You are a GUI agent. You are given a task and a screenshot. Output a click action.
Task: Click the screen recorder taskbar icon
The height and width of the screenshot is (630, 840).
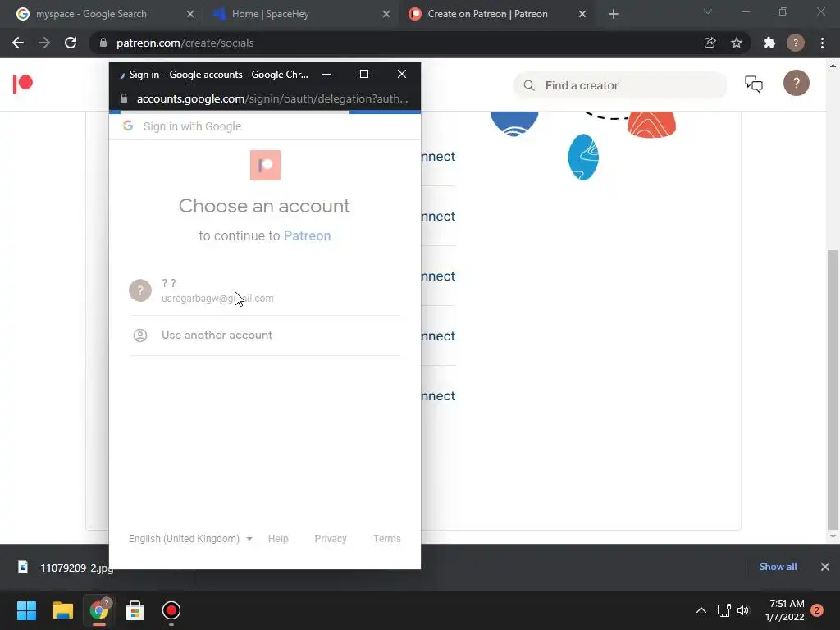pos(171,610)
